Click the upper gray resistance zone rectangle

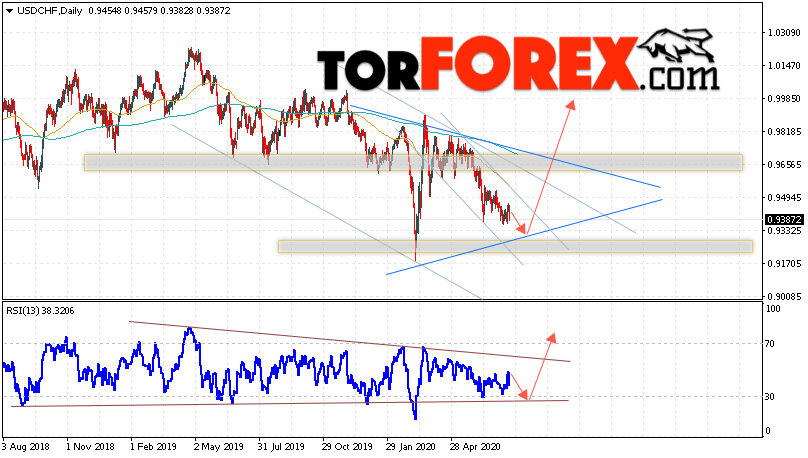(413, 162)
